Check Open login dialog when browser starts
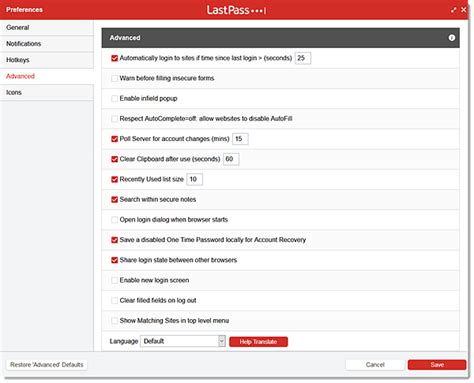The image size is (474, 383). point(114,220)
